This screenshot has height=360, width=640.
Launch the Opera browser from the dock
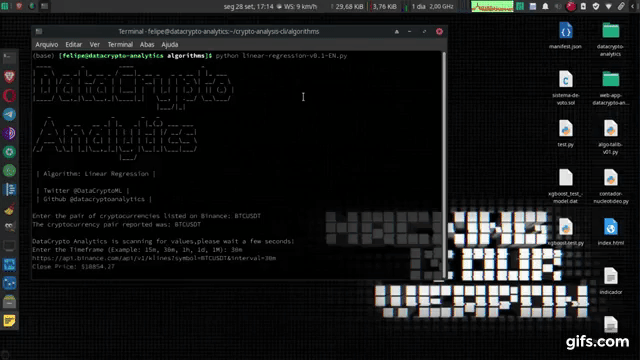pyautogui.click(x=9, y=96)
